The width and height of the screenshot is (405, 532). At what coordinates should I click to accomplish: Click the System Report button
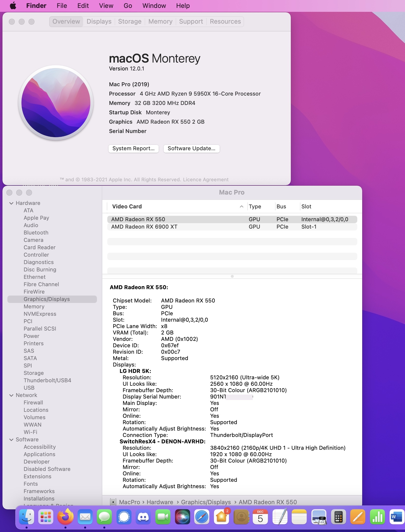pos(133,149)
